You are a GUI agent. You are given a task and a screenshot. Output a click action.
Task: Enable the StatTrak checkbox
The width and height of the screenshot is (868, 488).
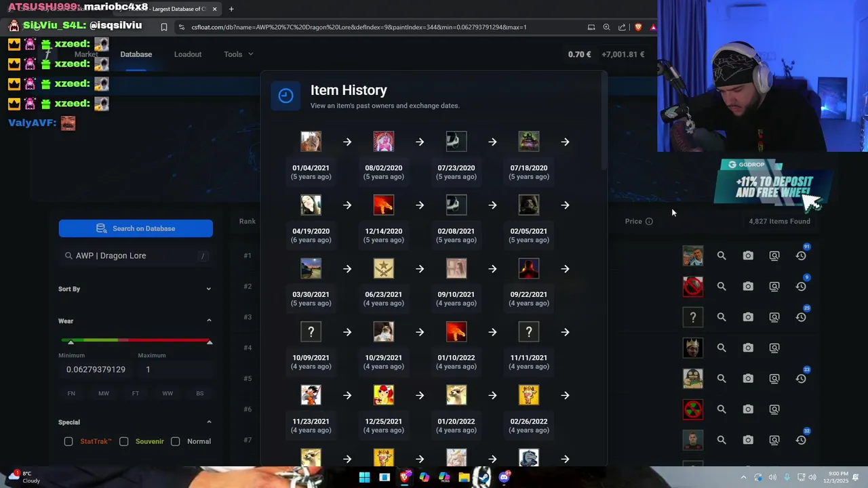68,441
